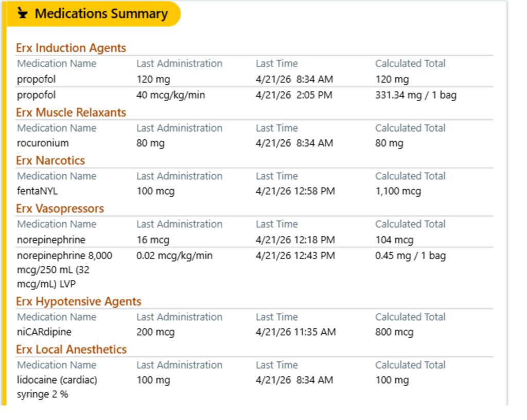Click niCARdipine last administration 200 mcg
This screenshot has height=420, width=527.
tap(155, 333)
